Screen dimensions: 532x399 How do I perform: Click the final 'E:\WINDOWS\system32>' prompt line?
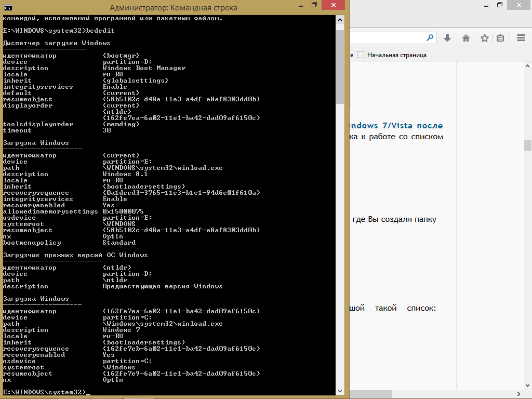(x=45, y=392)
